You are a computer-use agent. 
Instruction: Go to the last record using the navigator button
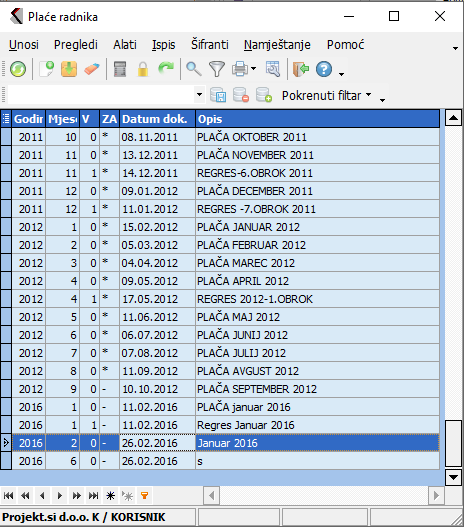point(93,495)
